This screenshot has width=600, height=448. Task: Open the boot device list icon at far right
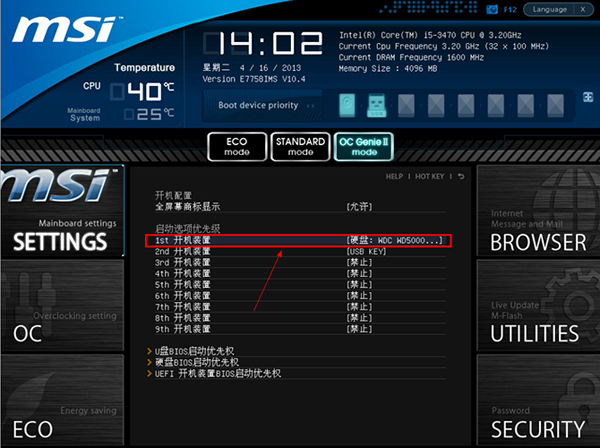point(588,97)
